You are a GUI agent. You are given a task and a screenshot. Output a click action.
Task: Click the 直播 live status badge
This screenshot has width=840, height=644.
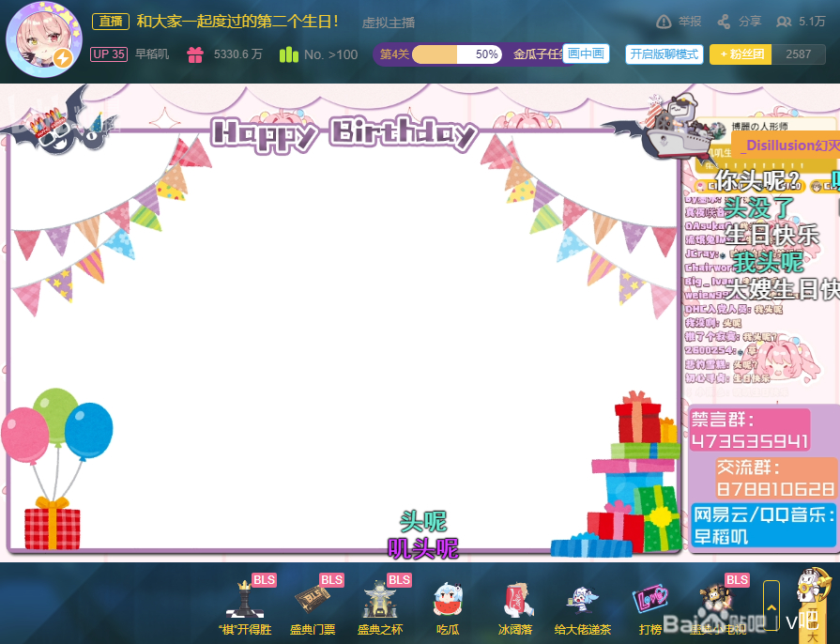[111, 21]
